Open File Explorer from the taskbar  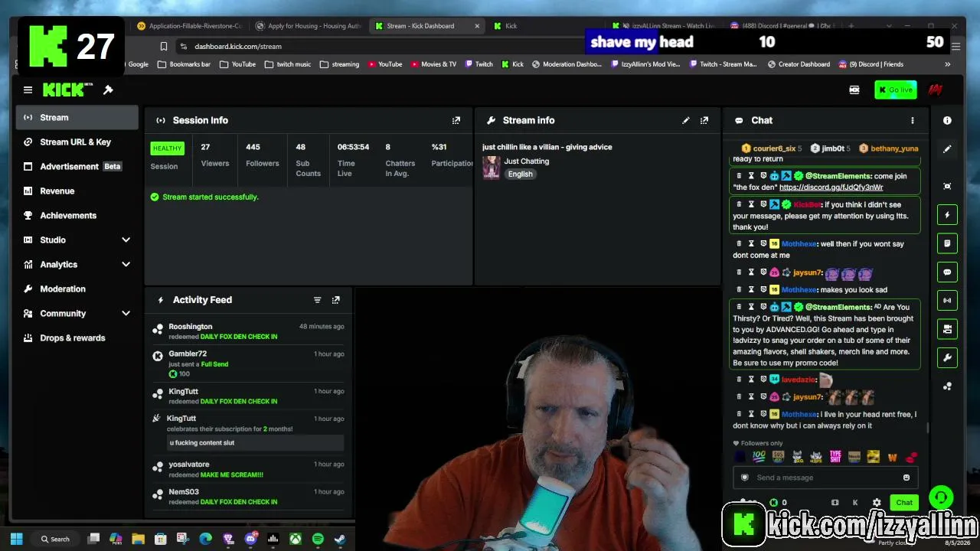(138, 539)
